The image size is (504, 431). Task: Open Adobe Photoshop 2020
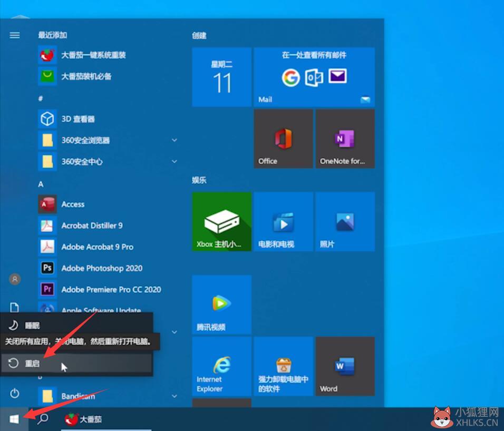click(x=108, y=268)
